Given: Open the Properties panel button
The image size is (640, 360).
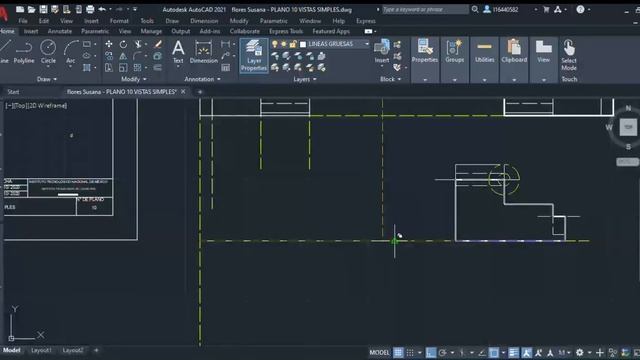Looking at the screenshot, I should coord(424,51).
